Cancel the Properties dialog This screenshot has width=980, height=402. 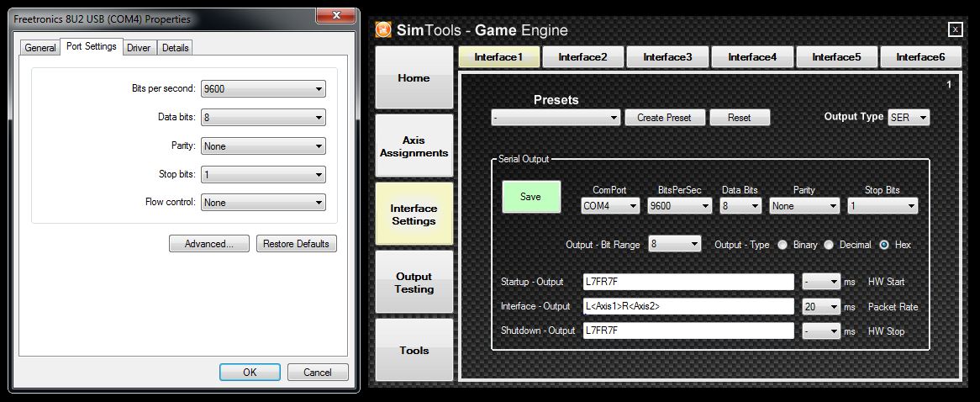[318, 372]
